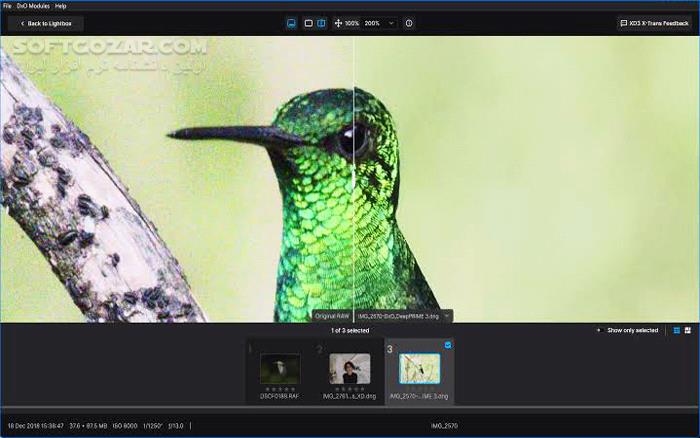Viewport: 700px width, 438px height.
Task: Switch to single image view mode
Action: 308,23
